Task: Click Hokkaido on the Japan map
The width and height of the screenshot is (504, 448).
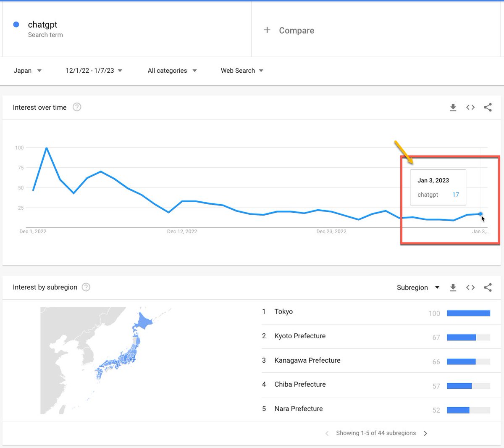Action: [x=143, y=322]
